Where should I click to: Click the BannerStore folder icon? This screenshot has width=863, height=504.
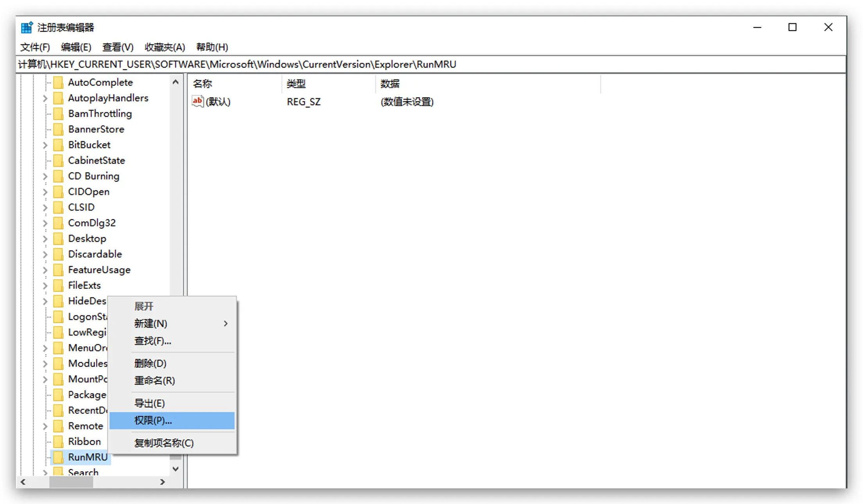pyautogui.click(x=58, y=129)
